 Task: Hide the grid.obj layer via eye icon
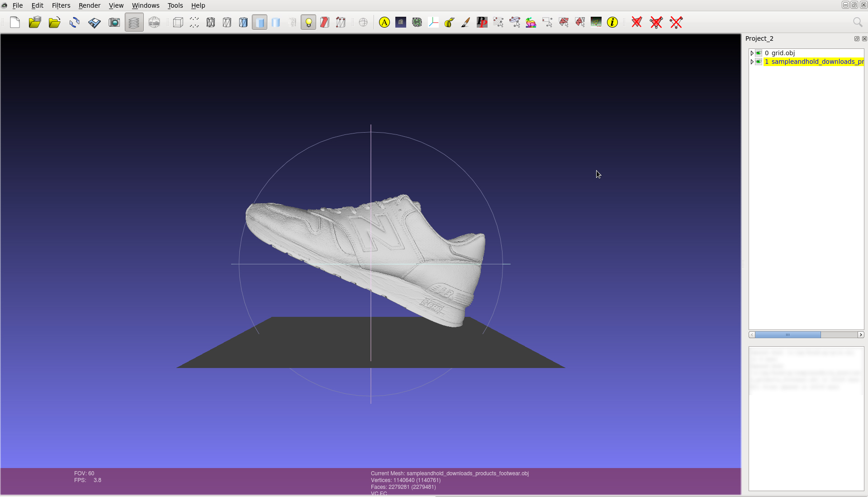tap(759, 53)
